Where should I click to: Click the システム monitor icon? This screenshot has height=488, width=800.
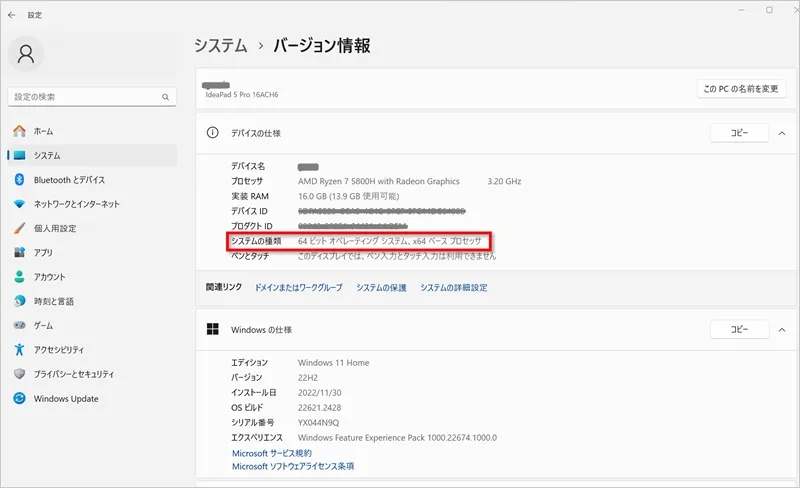[x=19, y=155]
